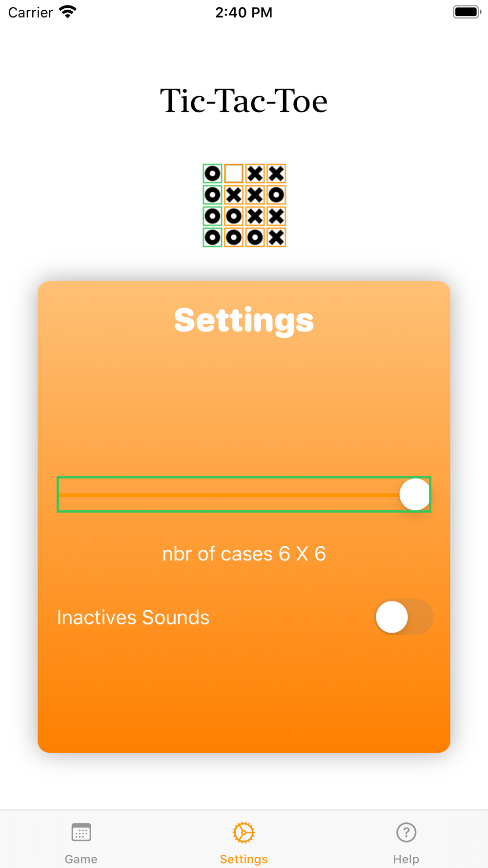Click the Settings heading on the orange card

coord(244,320)
